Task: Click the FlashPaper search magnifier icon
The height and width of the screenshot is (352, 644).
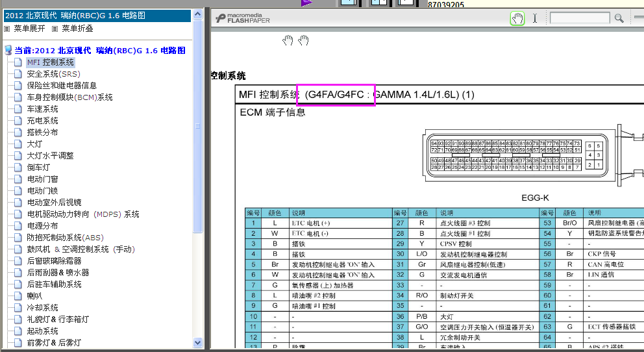Action: point(619,18)
